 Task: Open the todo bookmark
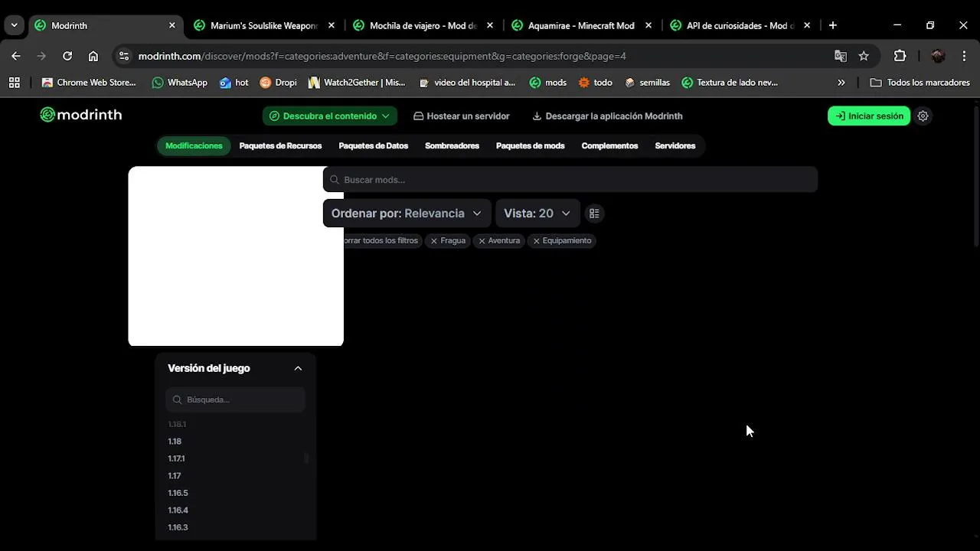(x=596, y=82)
